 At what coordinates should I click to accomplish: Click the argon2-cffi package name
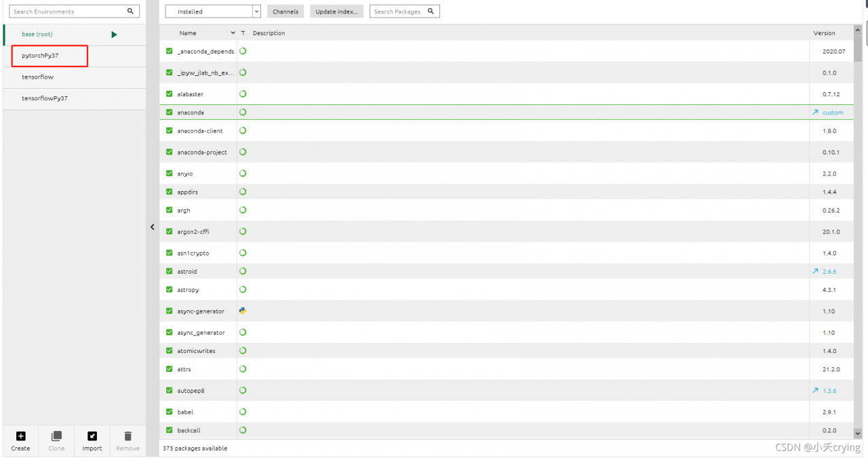193,232
